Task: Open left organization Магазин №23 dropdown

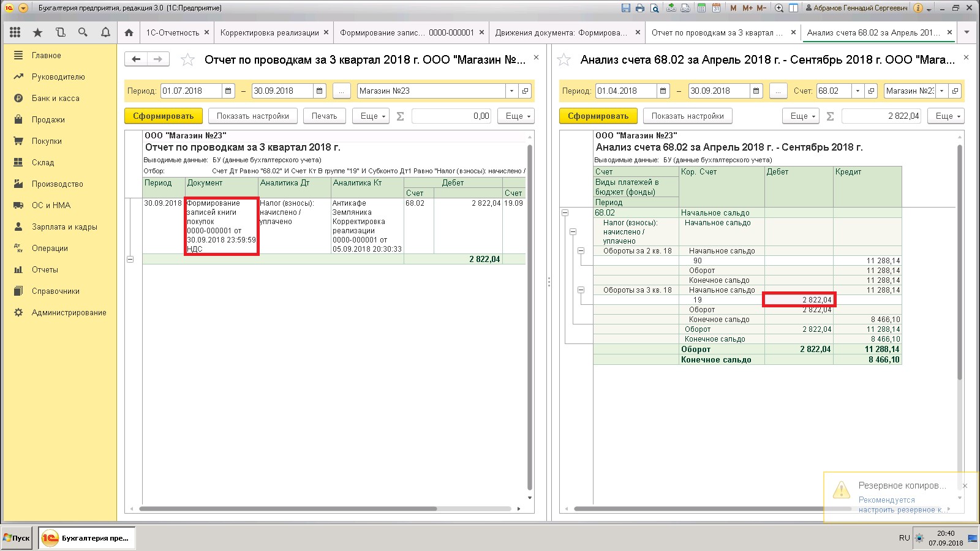Action: tap(512, 91)
